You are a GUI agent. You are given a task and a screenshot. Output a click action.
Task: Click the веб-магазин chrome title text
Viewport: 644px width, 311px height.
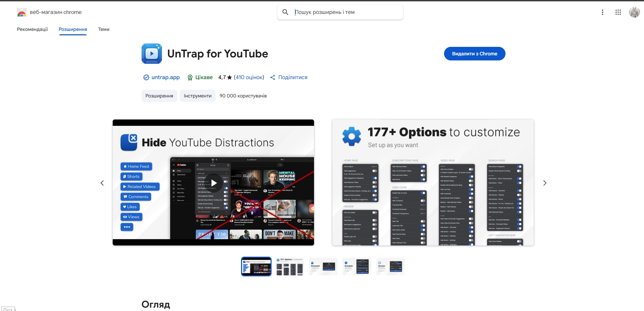pos(56,12)
